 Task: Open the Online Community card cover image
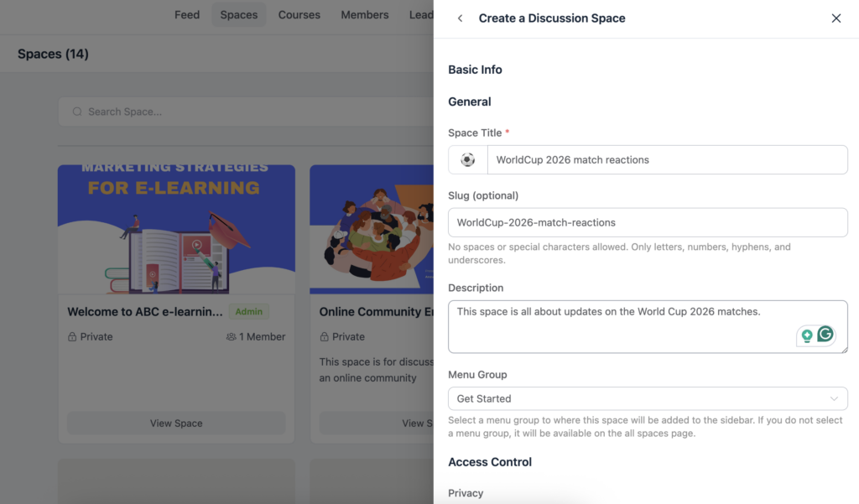372,230
